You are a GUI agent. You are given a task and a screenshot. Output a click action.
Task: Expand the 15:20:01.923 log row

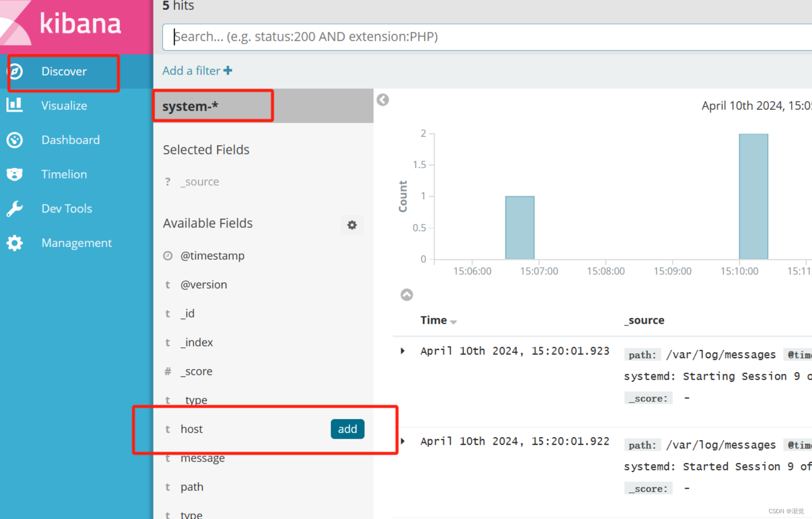point(403,351)
